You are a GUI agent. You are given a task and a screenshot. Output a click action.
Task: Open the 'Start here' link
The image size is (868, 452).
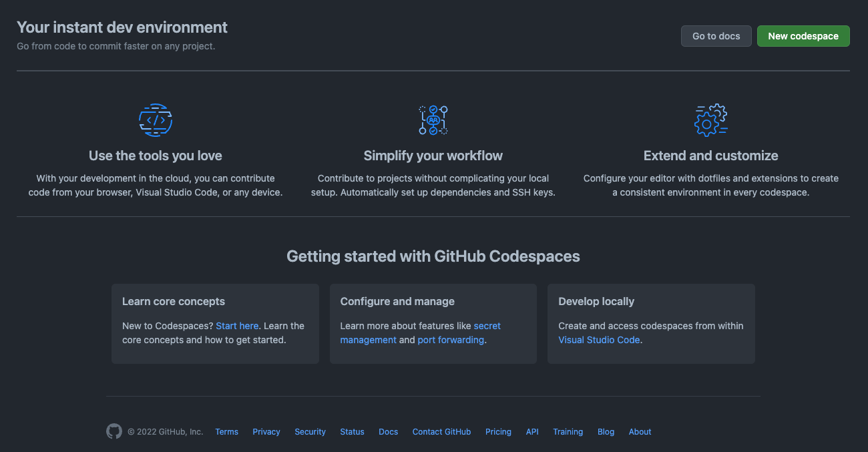click(237, 326)
